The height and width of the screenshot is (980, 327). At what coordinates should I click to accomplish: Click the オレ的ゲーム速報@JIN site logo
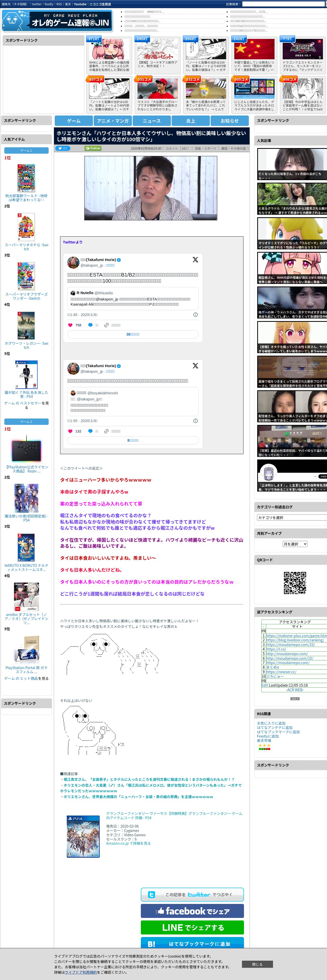(57, 21)
